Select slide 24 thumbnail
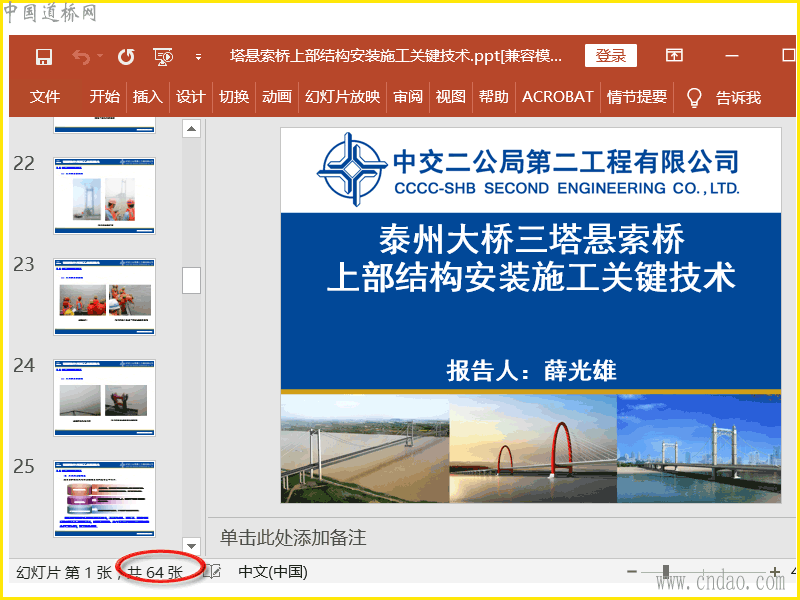 tap(105, 398)
